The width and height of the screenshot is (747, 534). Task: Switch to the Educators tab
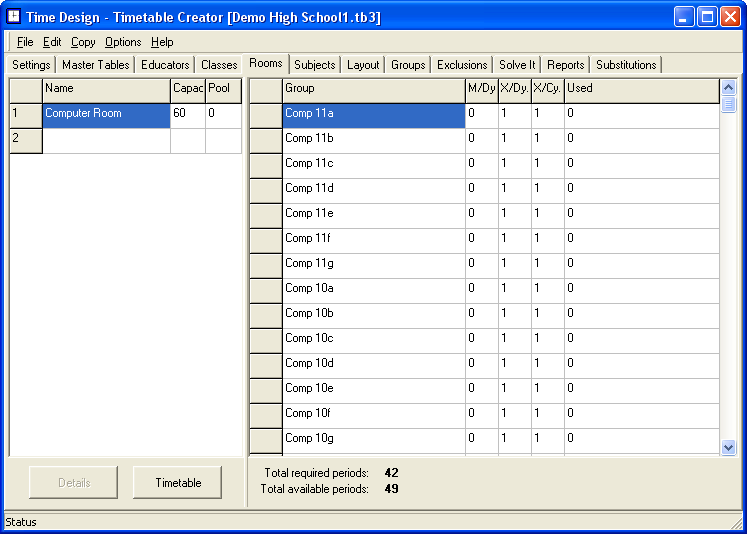pyautogui.click(x=165, y=65)
